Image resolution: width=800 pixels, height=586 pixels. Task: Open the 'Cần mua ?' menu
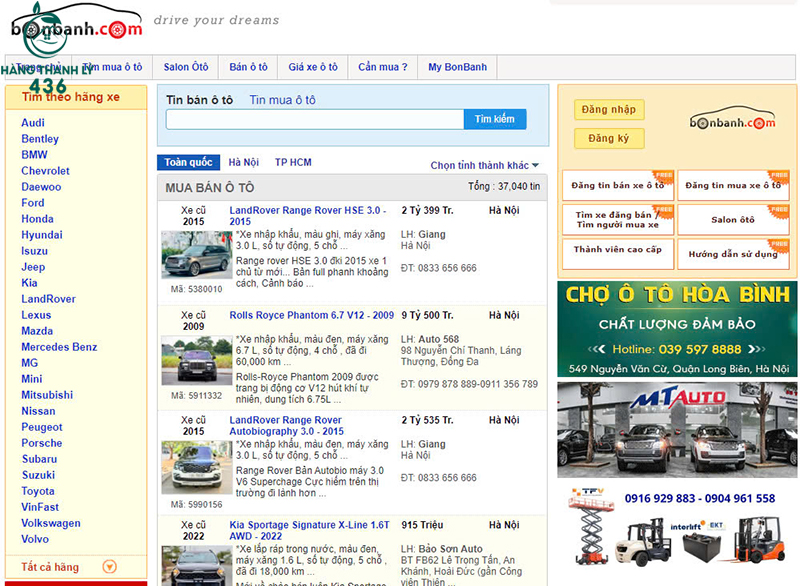click(383, 67)
